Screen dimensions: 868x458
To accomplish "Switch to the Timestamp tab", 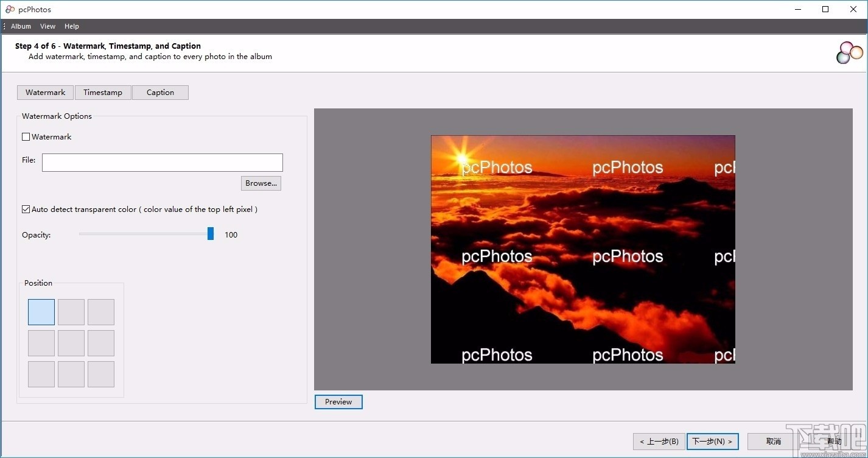I will (103, 93).
